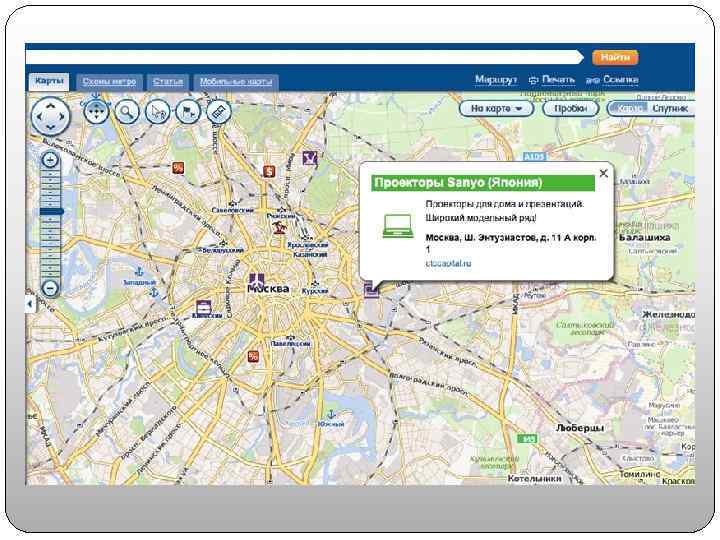Open the Статьи tab
The width and height of the screenshot is (720, 540).
(168, 82)
